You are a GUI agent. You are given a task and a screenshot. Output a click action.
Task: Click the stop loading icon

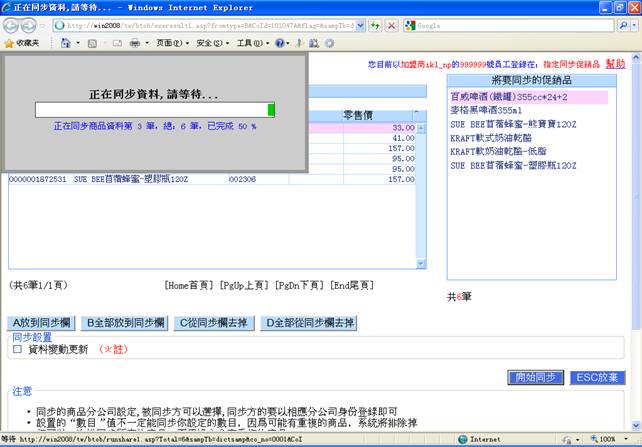392,25
